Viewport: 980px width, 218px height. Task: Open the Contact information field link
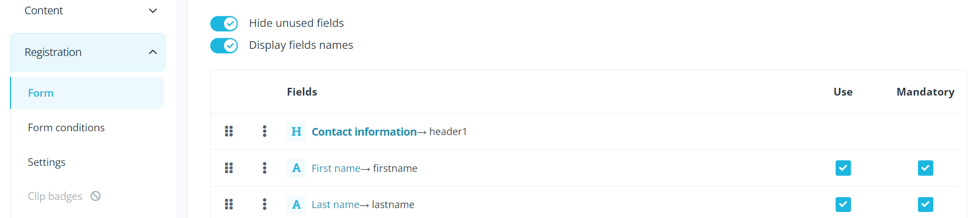click(364, 132)
